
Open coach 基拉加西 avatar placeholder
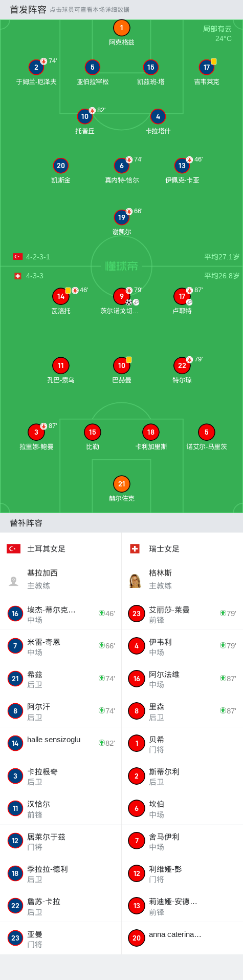14,581
